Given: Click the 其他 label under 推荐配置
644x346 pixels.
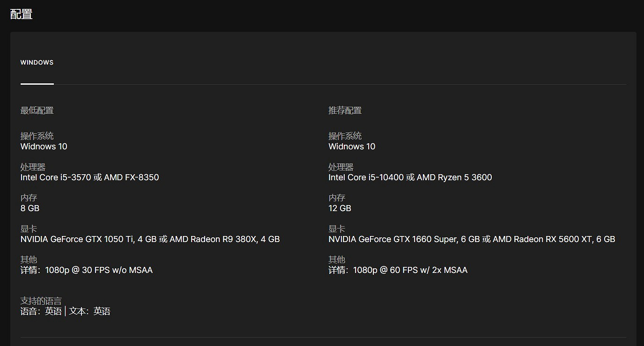Looking at the screenshot, I should click(337, 260).
